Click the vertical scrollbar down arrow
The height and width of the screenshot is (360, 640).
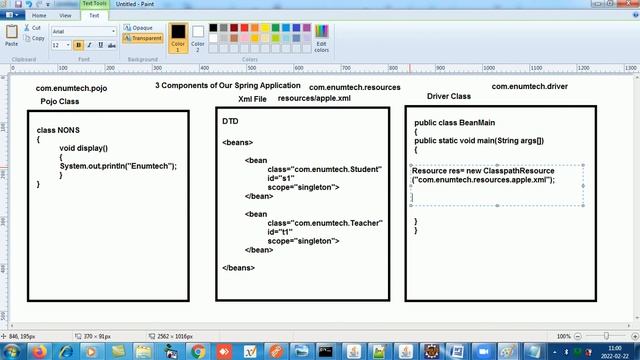[637, 318]
